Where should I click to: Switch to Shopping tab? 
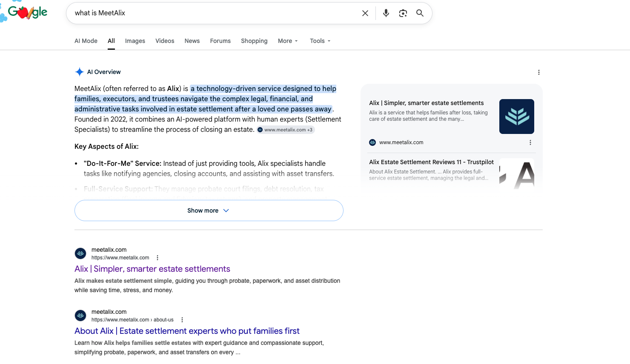pyautogui.click(x=254, y=41)
